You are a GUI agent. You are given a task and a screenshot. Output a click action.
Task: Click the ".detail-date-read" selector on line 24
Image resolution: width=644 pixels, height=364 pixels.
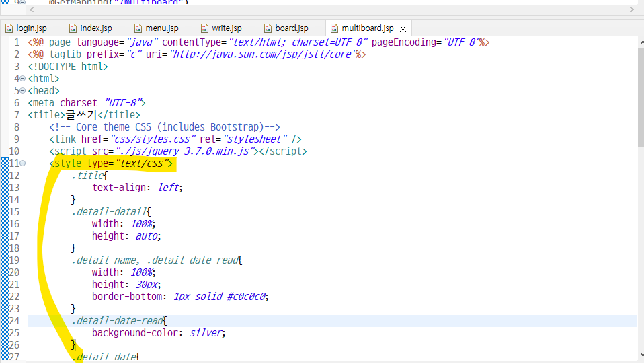coord(117,321)
